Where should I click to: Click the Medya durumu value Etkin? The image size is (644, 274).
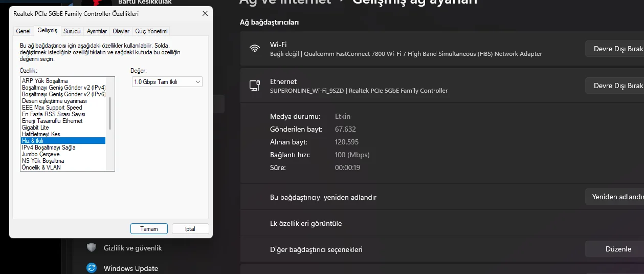pyautogui.click(x=343, y=116)
